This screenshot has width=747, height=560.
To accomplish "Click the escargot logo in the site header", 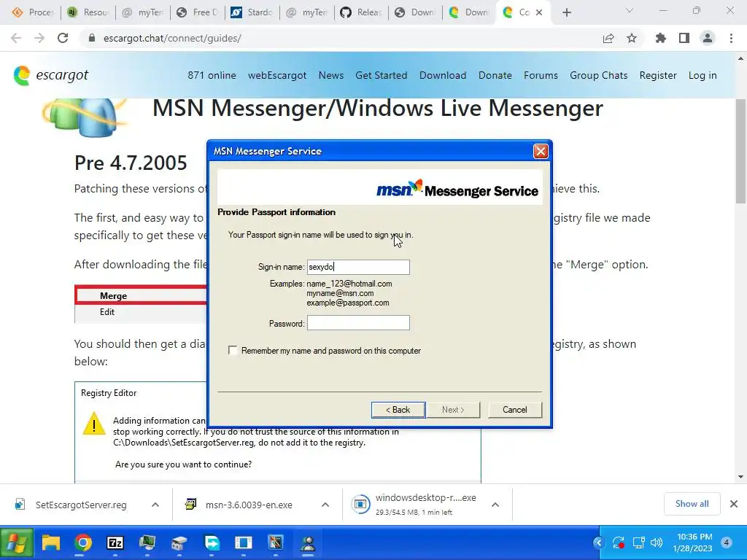I will pos(51,75).
